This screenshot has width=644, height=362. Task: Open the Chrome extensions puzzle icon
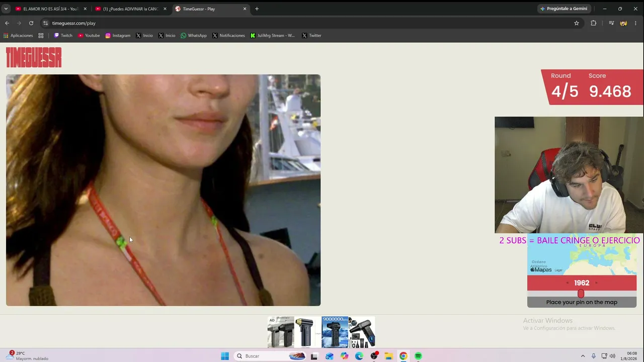tap(594, 23)
